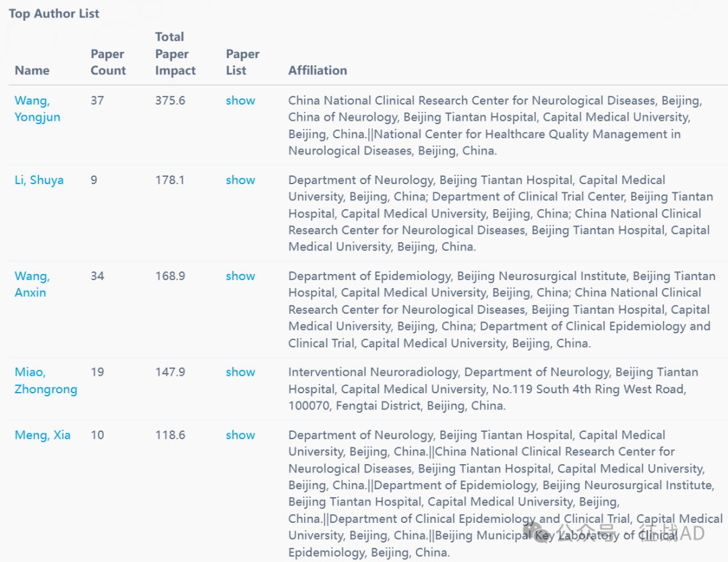Select paper count value 10
The height and width of the screenshot is (562, 728).
[x=97, y=435]
